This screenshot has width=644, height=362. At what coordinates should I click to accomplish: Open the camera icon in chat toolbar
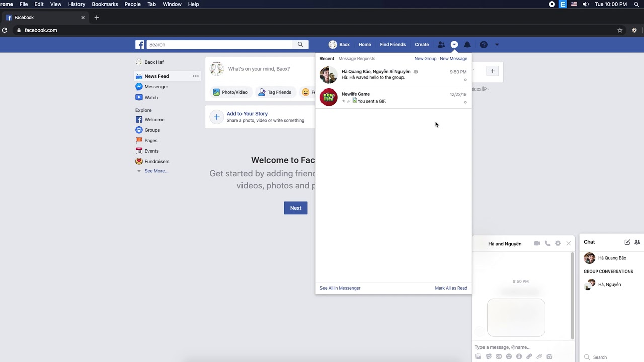(549, 357)
